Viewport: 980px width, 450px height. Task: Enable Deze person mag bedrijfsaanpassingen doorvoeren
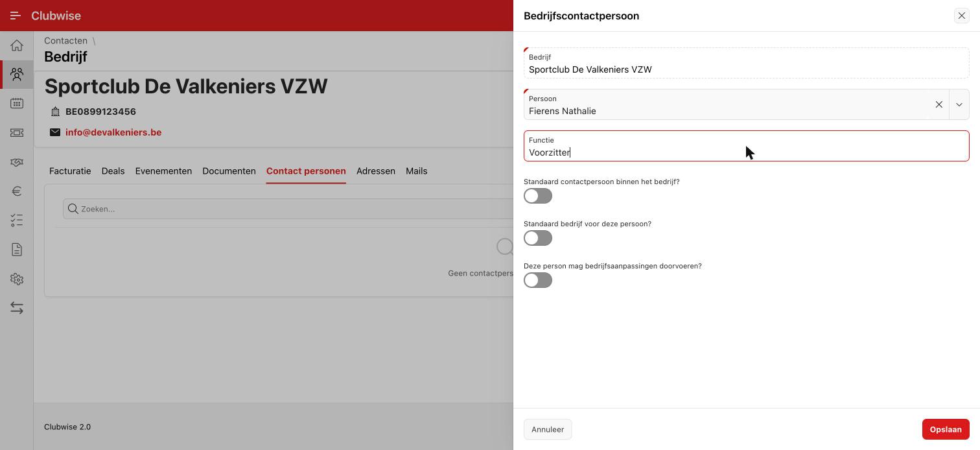538,280
